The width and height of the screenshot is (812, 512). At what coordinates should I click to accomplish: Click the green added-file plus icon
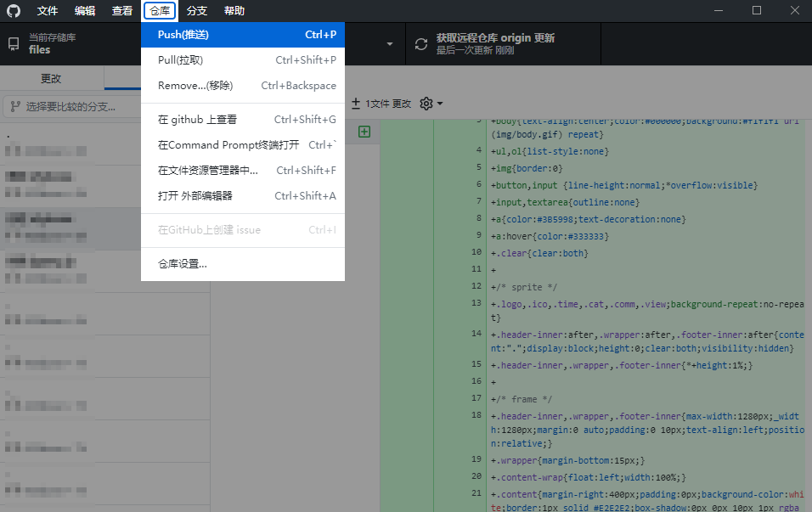(364, 132)
